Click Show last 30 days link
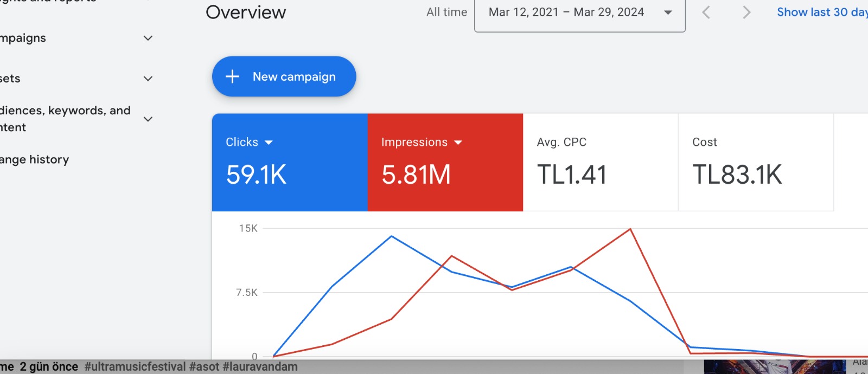The width and height of the screenshot is (868, 374). pos(822,12)
